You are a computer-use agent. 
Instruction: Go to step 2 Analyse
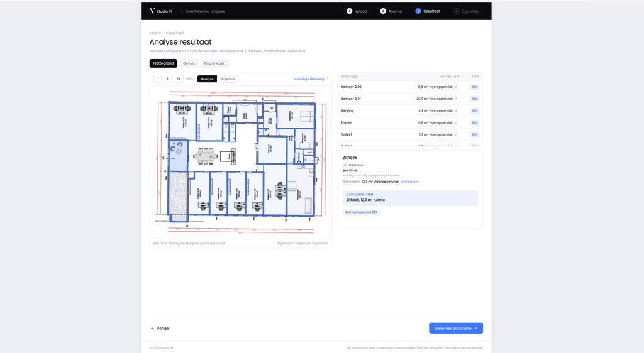tap(391, 11)
